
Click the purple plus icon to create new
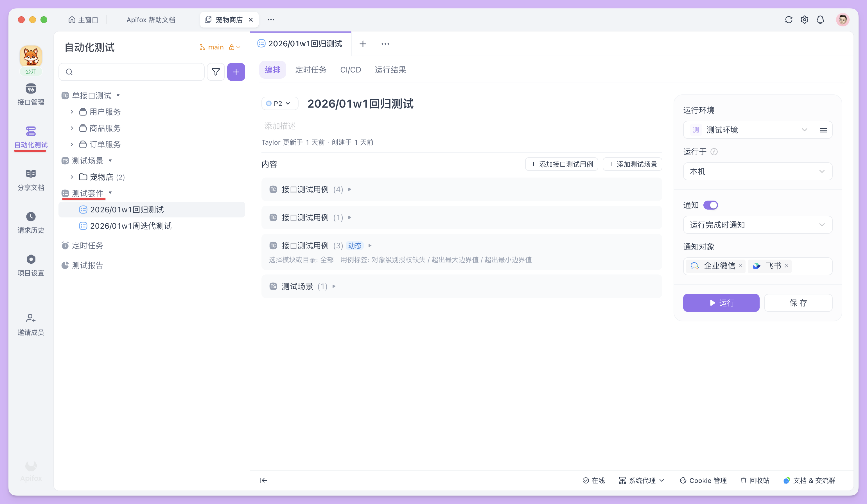click(236, 72)
